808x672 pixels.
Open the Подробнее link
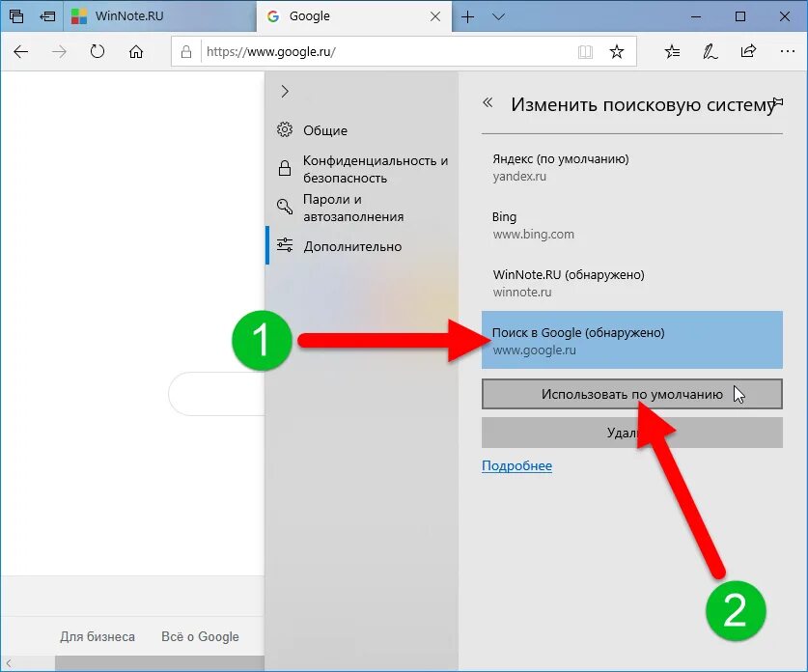[x=516, y=466]
